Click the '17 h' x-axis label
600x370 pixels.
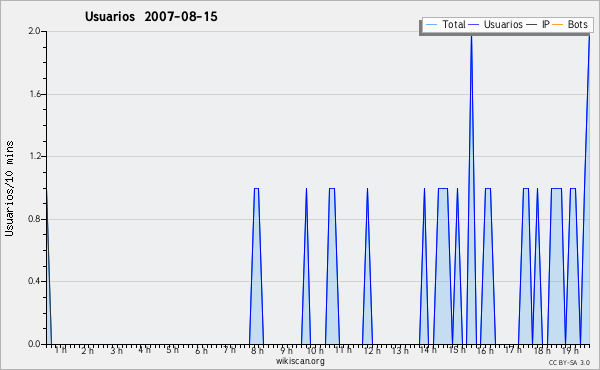[x=513, y=350]
